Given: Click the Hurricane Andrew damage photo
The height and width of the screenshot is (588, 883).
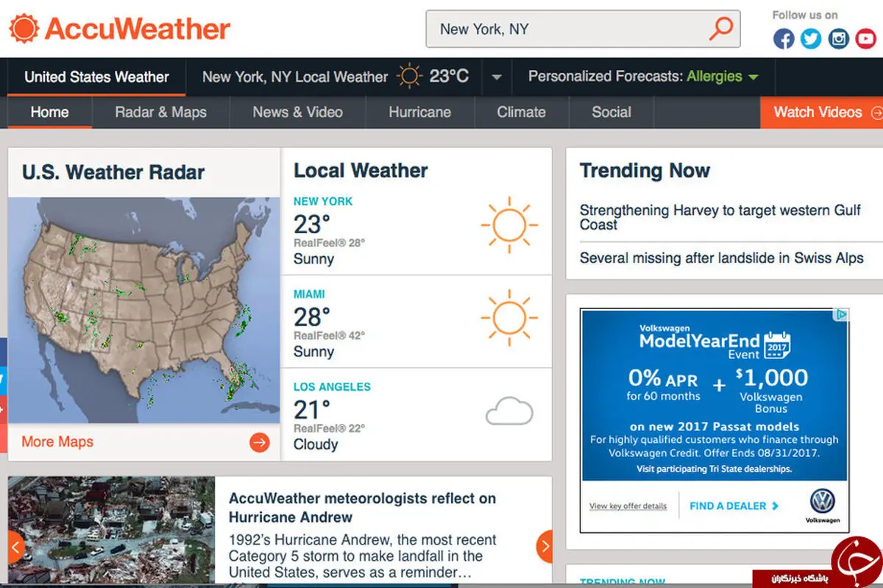Looking at the screenshot, I should click(x=112, y=528).
